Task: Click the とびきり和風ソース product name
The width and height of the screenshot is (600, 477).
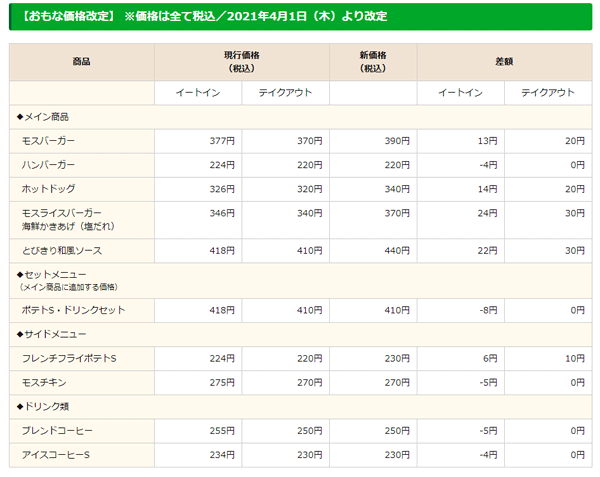Action: click(62, 251)
